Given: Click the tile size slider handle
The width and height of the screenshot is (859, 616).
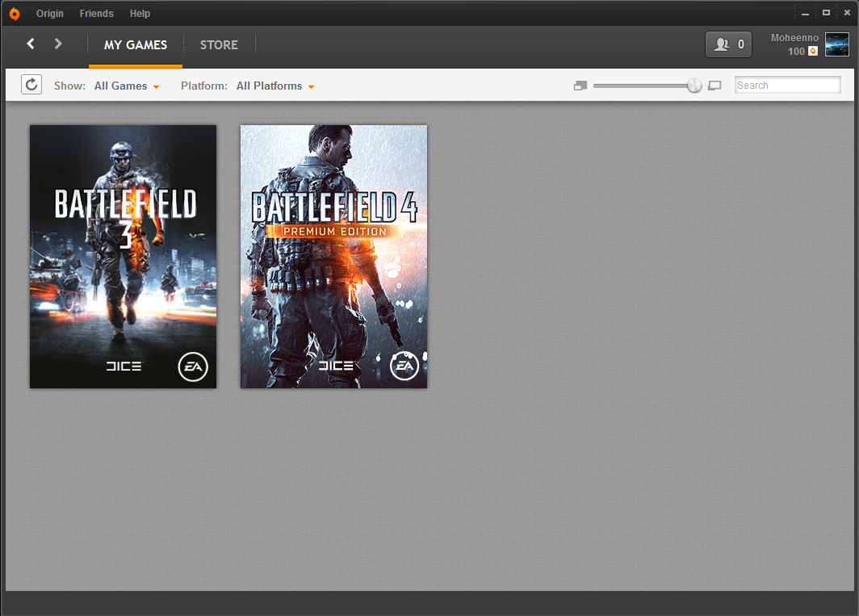Looking at the screenshot, I should point(694,86).
